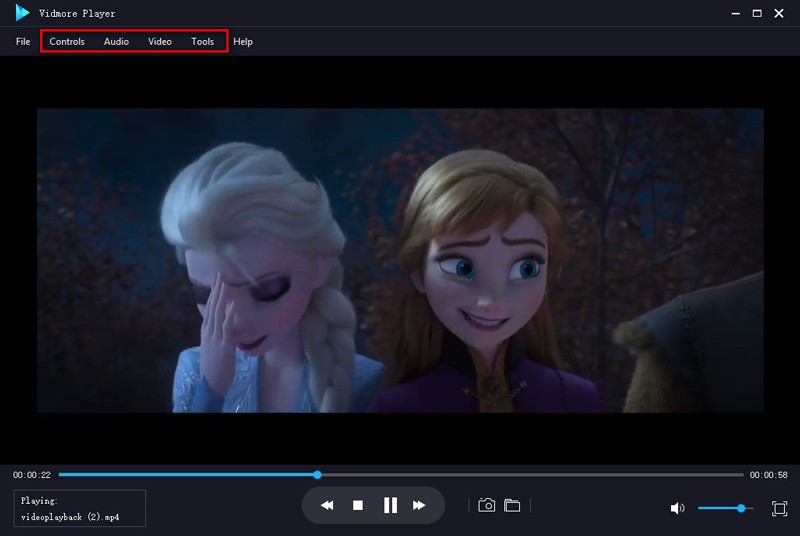Click the rewind button
This screenshot has width=800, height=536.
[x=327, y=506]
